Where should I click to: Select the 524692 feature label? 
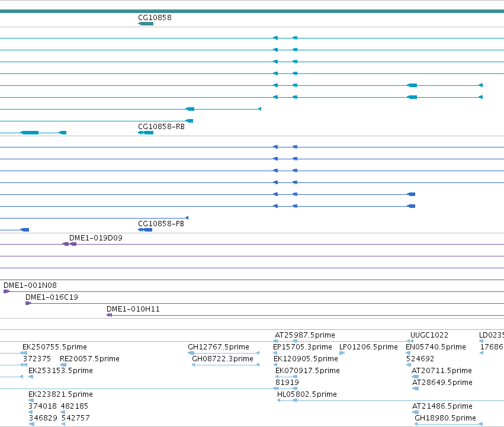click(x=420, y=359)
